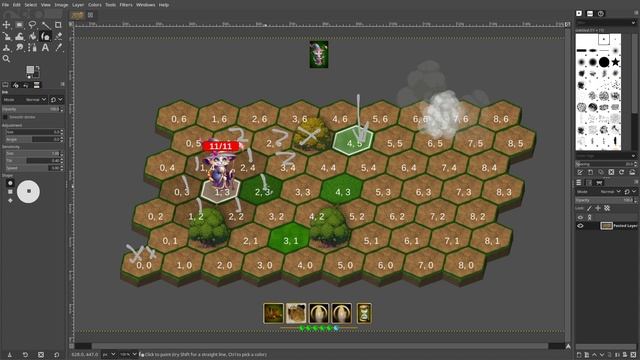Open the Colors menu
Viewport: 640px width, 360px height.
(95, 5)
